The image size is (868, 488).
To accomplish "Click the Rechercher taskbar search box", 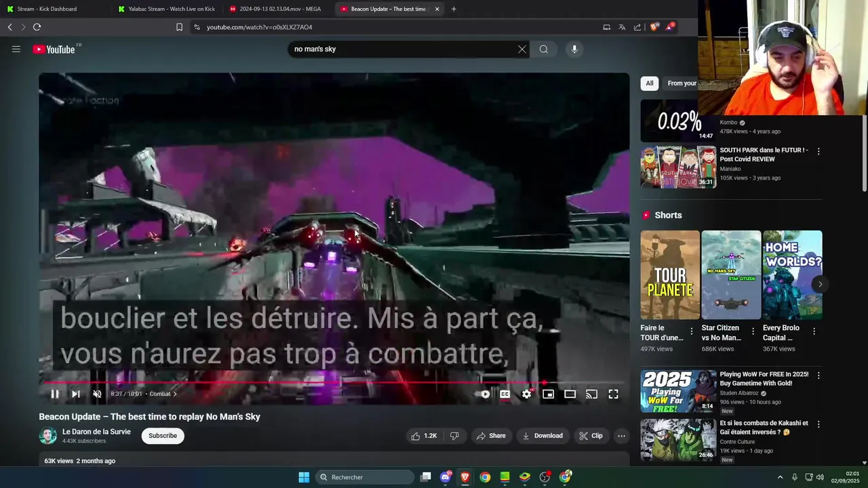I will [365, 477].
